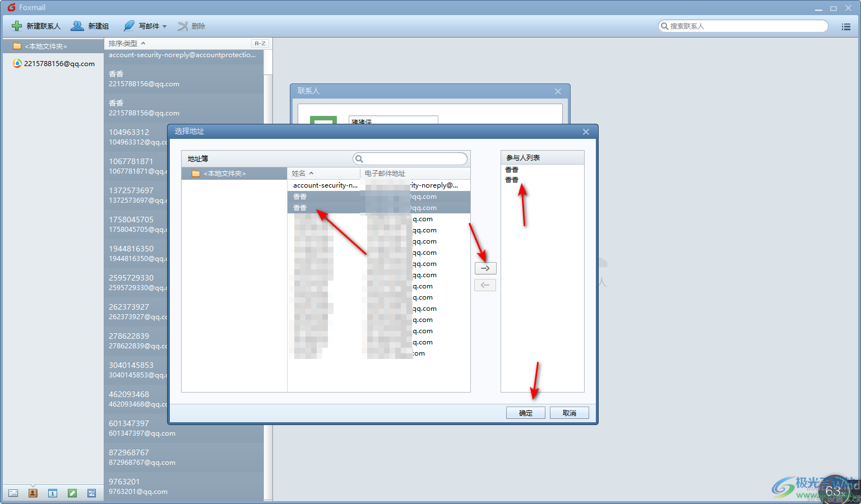Viewport: 861px width, 504px height.
Task: Click the QQ account icon in sidebar
Action: pos(17,63)
